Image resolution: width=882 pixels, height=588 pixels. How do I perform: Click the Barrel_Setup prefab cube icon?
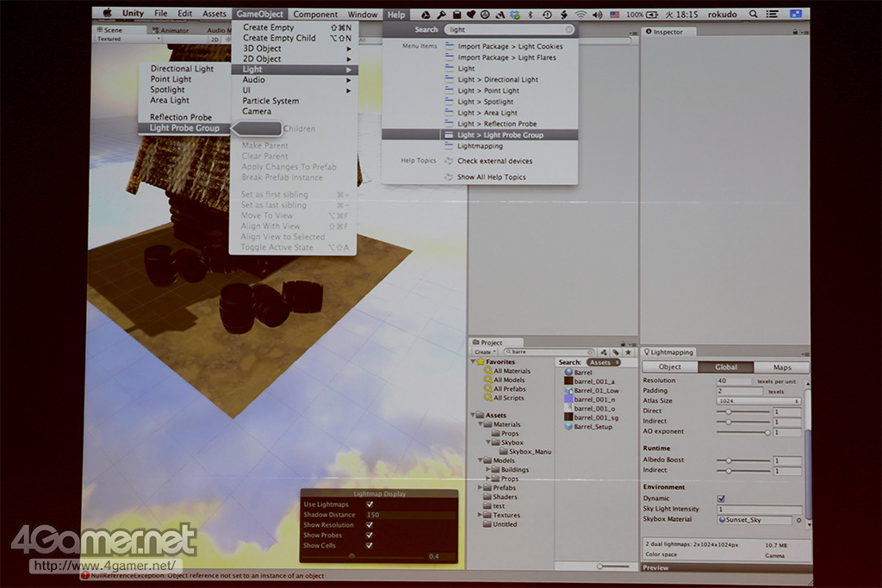568,426
